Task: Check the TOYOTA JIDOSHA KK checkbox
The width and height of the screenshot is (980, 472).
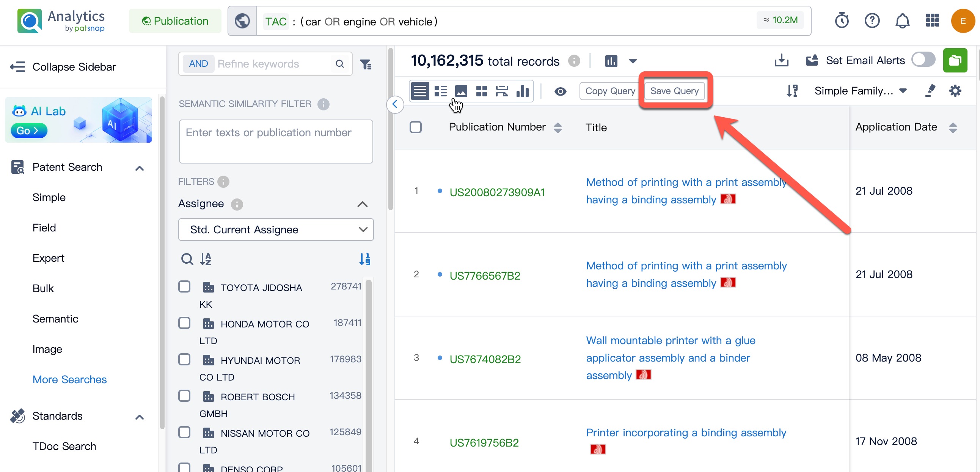Action: click(185, 286)
